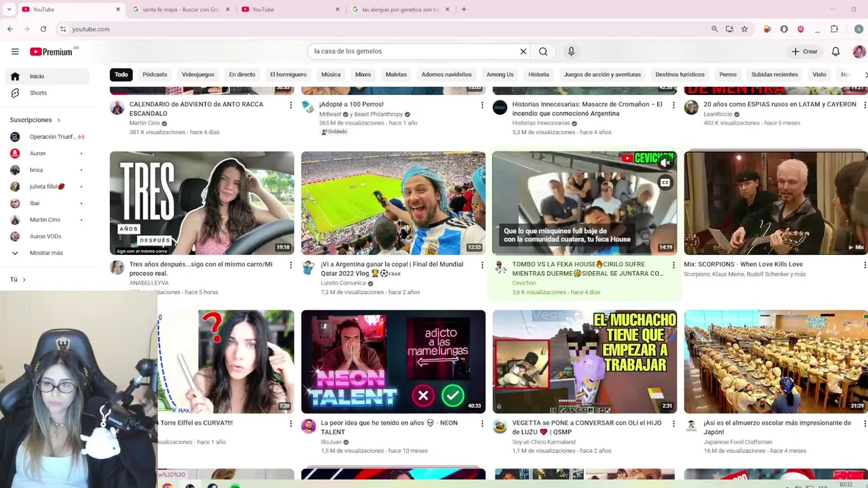Click the search input field
Image resolution: width=868 pixels, height=488 pixels.
click(414, 52)
